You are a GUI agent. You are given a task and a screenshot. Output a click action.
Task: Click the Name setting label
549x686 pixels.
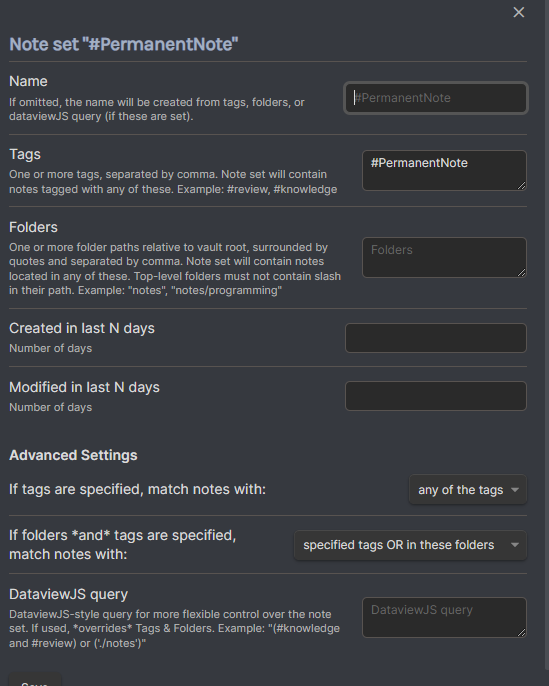click(x=28, y=81)
